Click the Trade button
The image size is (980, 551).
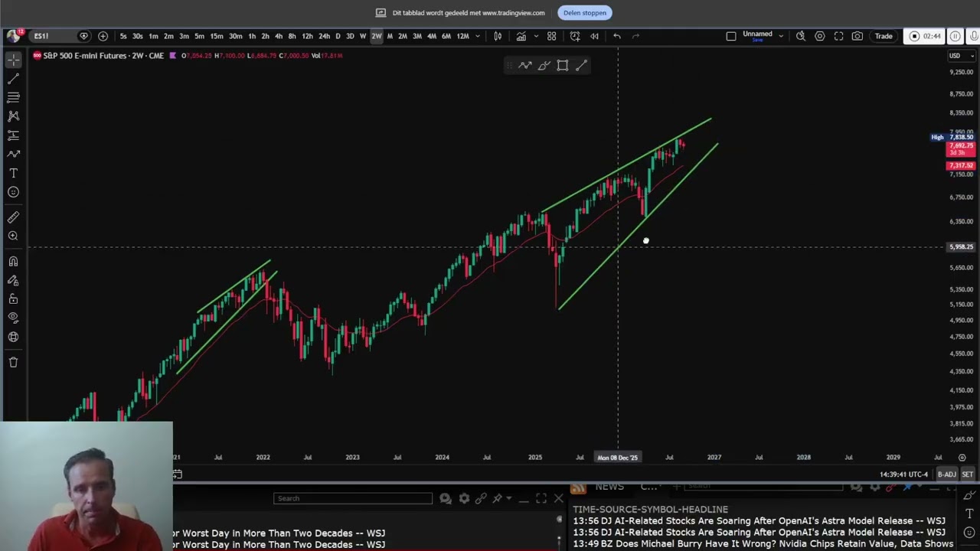tap(884, 36)
